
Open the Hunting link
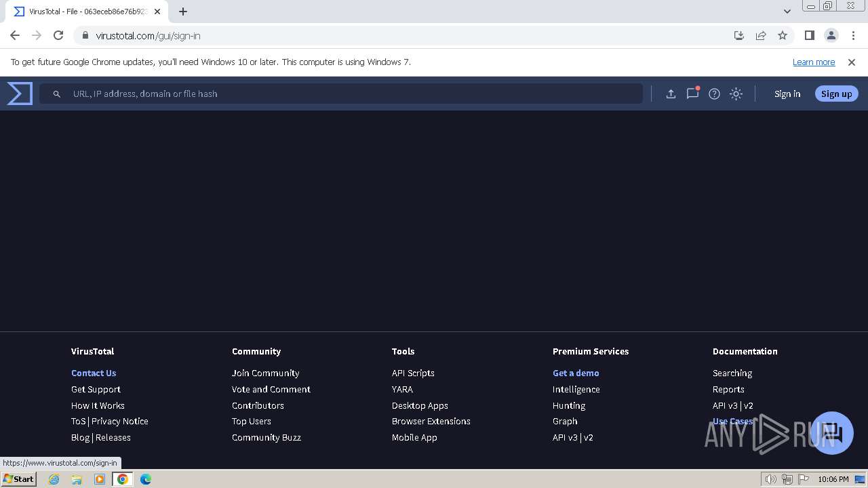tap(568, 405)
